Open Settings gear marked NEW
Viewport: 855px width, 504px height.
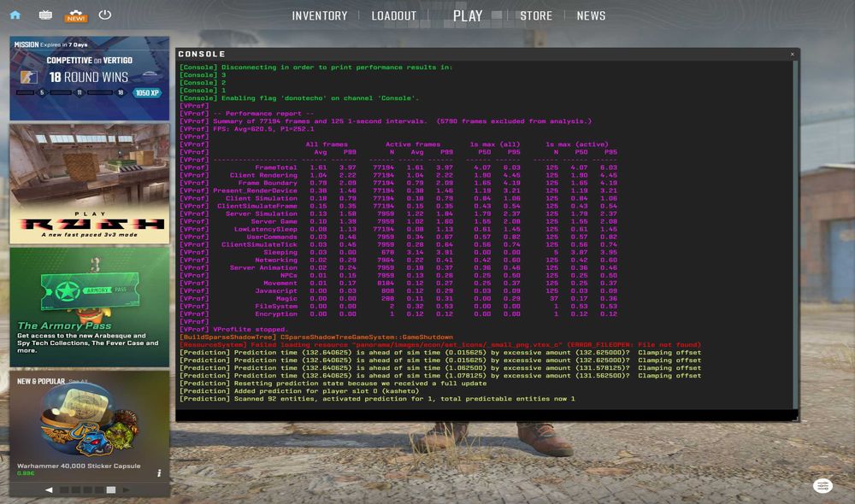[x=76, y=15]
